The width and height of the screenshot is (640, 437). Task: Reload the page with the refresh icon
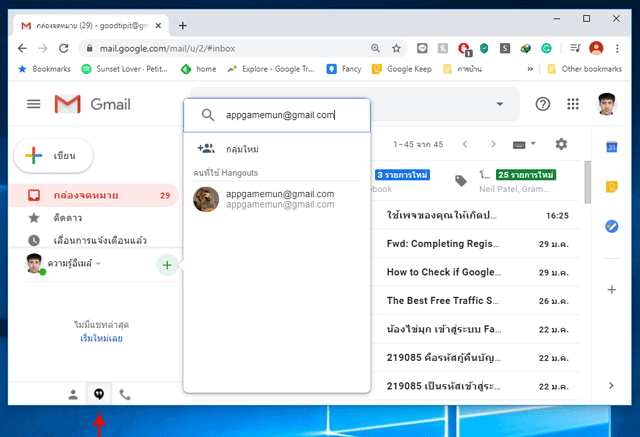click(x=64, y=49)
